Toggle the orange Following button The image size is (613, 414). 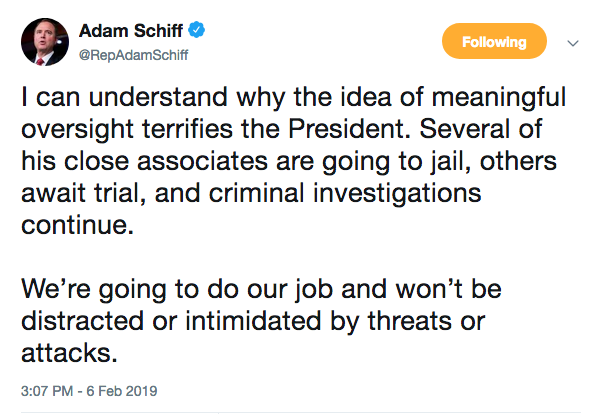tap(494, 42)
